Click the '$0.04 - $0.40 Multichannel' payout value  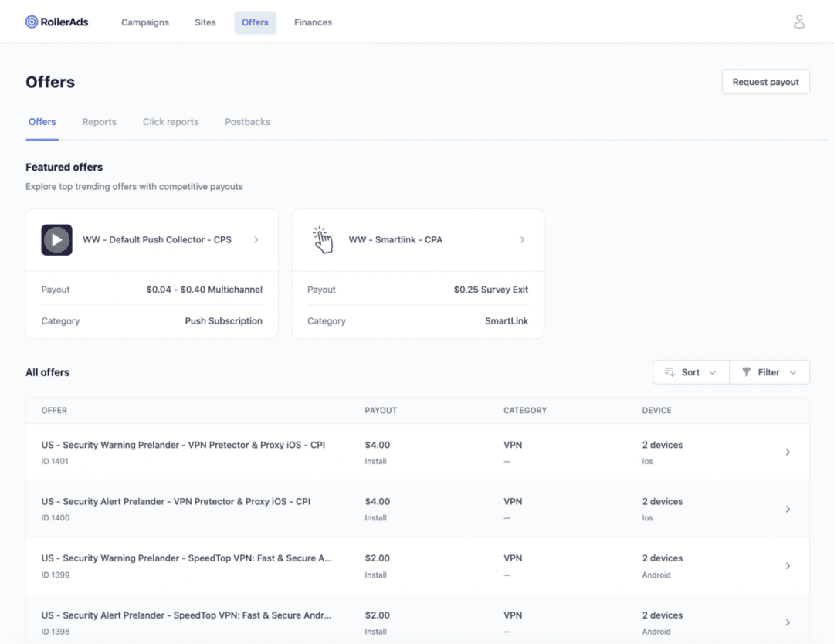204,290
